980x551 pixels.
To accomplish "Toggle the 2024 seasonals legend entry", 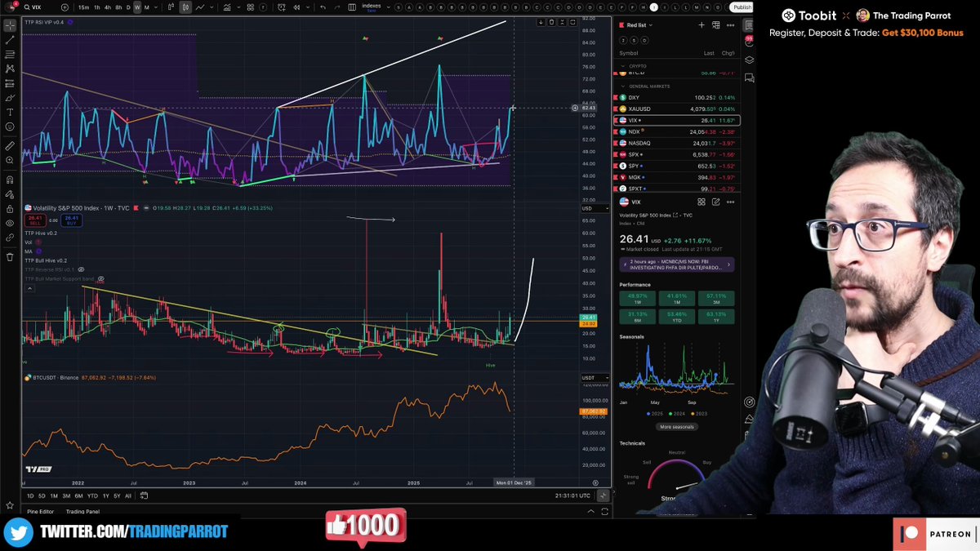I will click(x=676, y=415).
